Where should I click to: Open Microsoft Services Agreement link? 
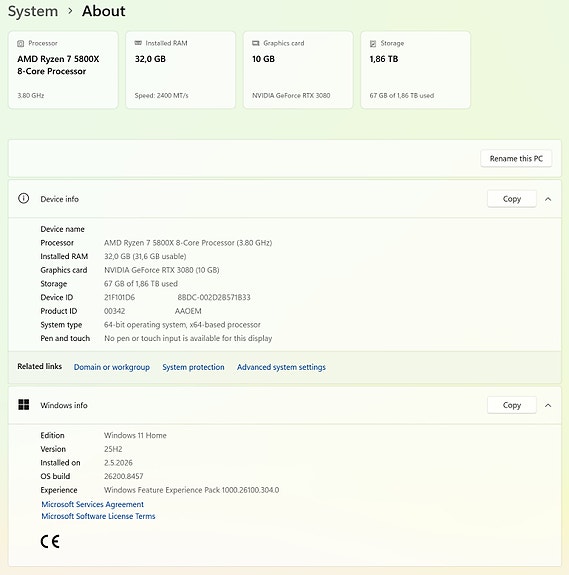tap(92, 504)
